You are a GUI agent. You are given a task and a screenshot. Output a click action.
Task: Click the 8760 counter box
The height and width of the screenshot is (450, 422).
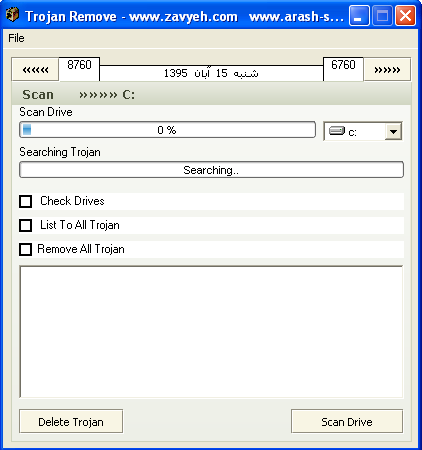(79, 69)
